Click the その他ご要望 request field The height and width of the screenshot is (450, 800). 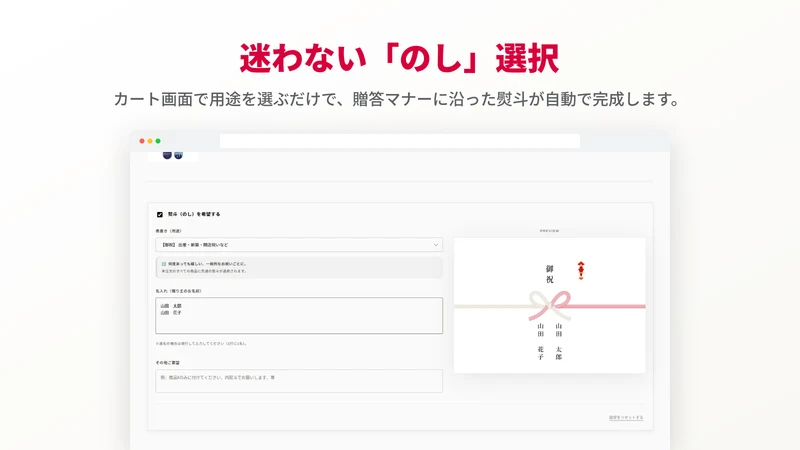pyautogui.click(x=299, y=381)
